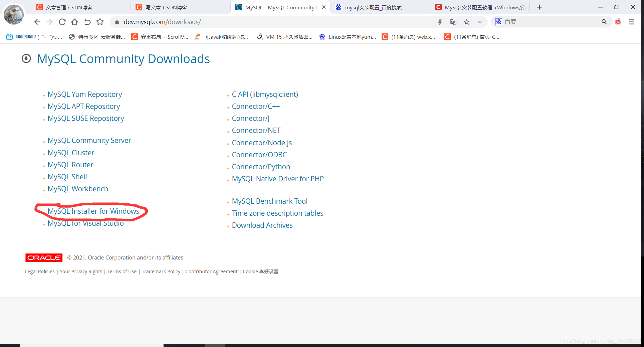Open MySQL Cluster link
Screen dimensions: 644x347
(71, 153)
